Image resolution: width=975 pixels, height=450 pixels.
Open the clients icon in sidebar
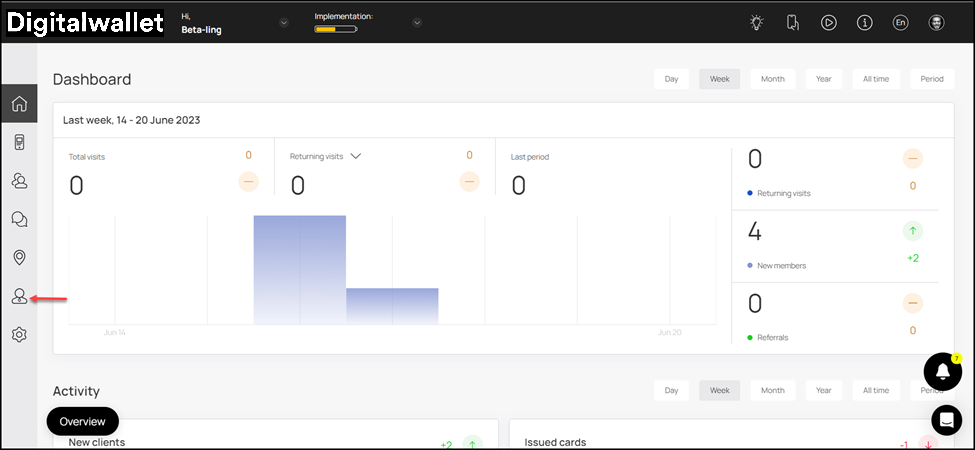(19, 181)
